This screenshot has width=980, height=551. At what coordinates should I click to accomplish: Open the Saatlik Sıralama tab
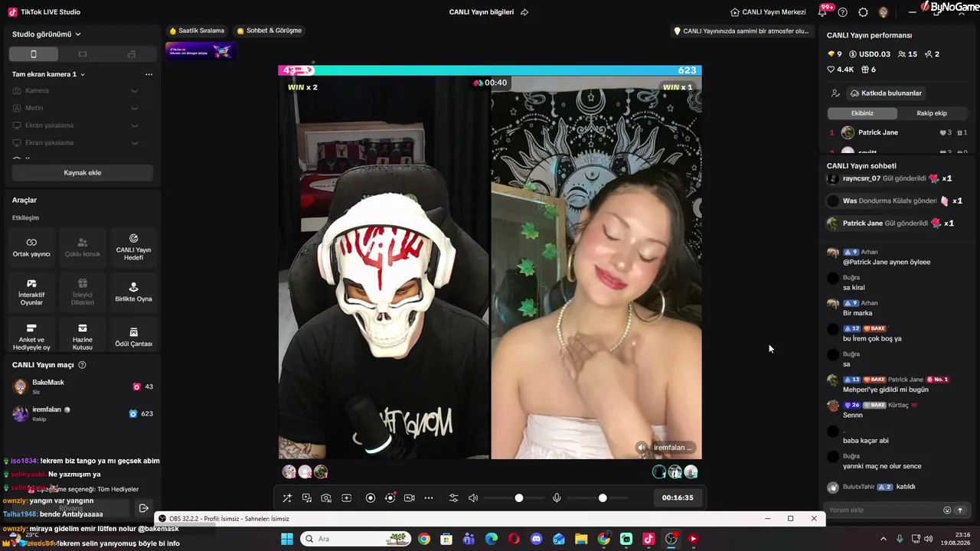197,31
